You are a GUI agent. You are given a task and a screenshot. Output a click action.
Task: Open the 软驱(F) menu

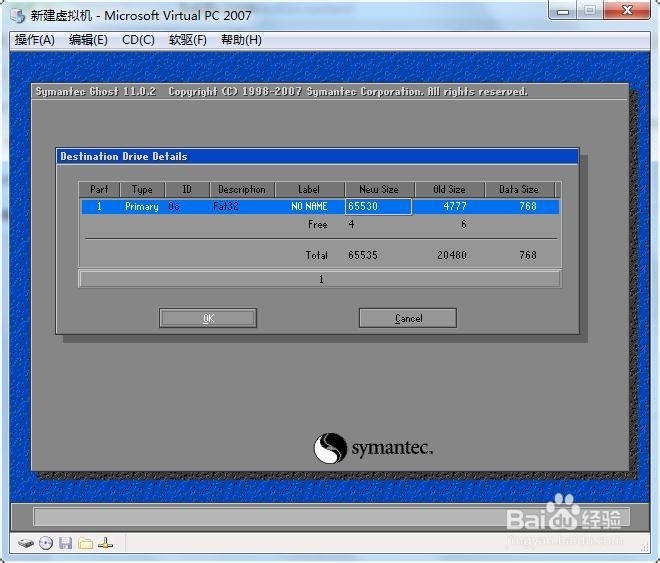(x=188, y=40)
